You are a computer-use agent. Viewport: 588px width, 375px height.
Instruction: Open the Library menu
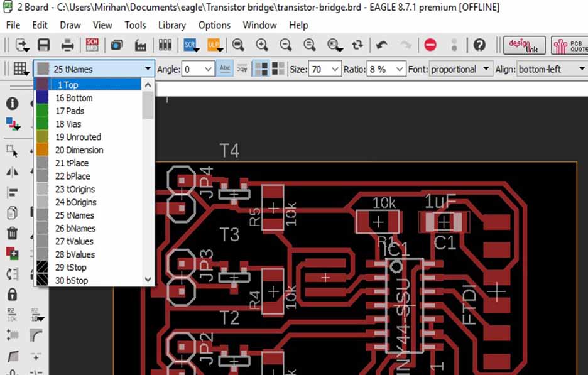[171, 25]
